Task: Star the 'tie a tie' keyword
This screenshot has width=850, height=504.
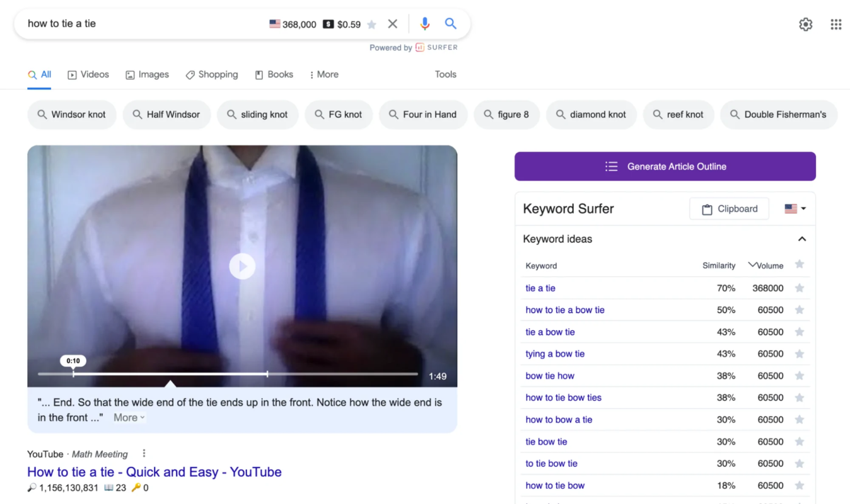Action: tap(800, 288)
